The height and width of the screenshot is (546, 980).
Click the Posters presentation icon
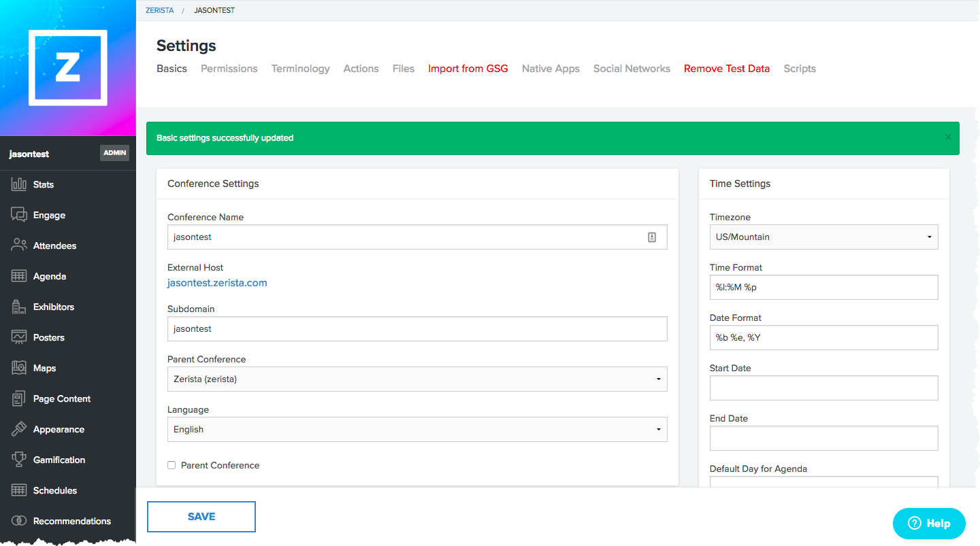19,337
